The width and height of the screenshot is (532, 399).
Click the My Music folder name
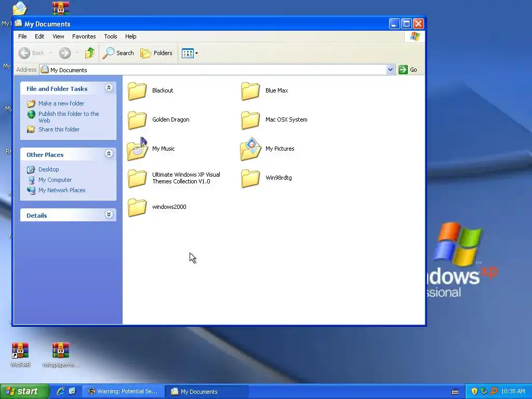coord(163,149)
